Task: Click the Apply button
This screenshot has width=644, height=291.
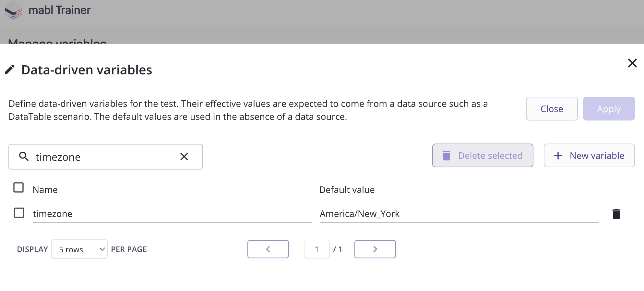Action: [x=609, y=109]
